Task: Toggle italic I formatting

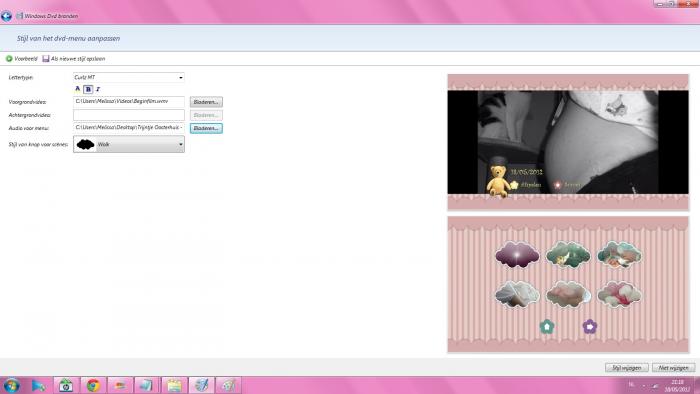Action: [x=98, y=89]
